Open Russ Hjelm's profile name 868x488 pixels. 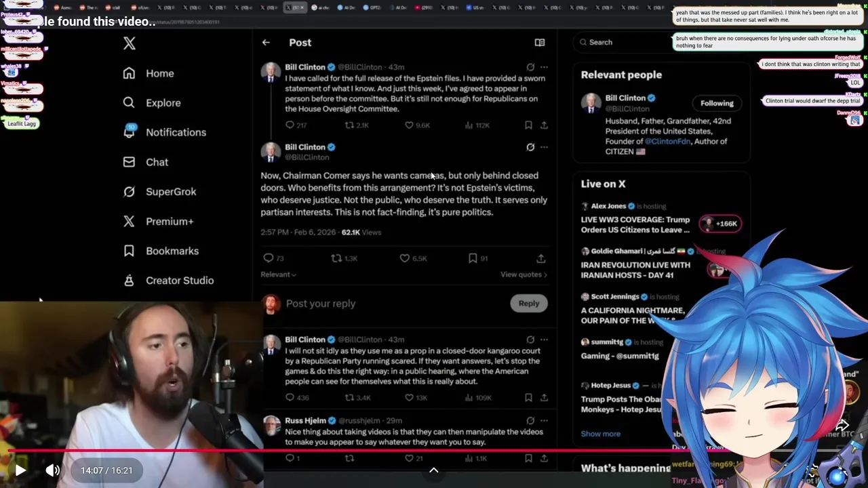click(305, 420)
